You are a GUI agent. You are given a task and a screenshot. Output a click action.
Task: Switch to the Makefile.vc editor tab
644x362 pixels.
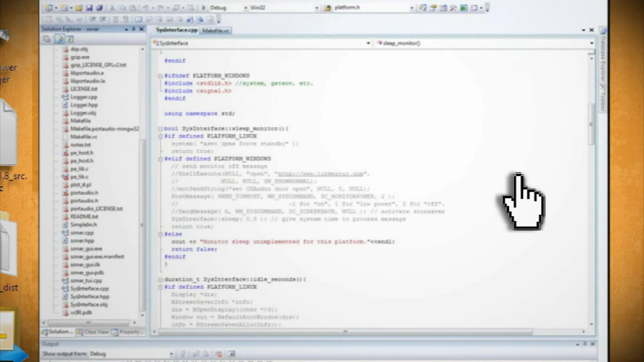216,31
